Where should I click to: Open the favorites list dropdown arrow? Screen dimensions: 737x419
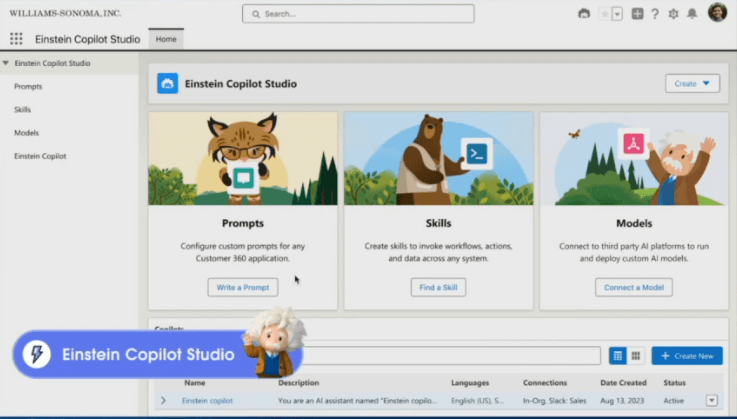(x=617, y=14)
